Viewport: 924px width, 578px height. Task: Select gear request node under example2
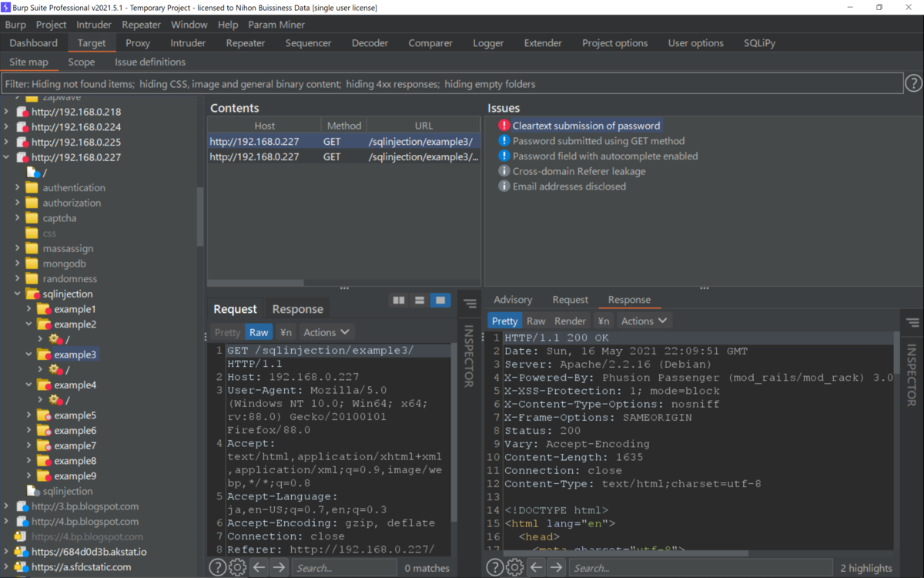tap(59, 339)
